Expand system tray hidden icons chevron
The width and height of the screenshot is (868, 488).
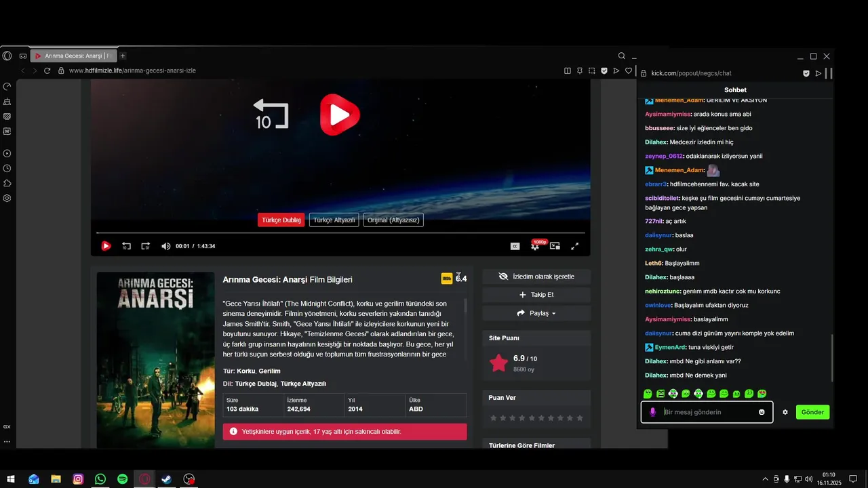[766, 479]
